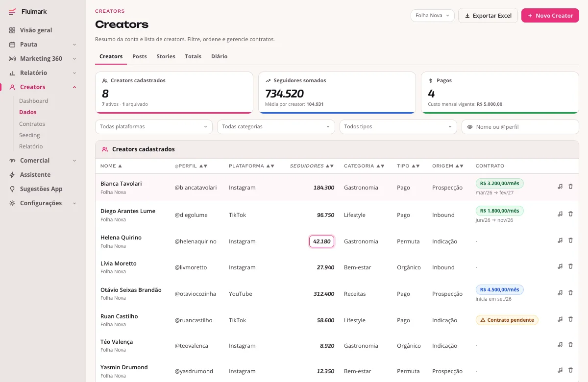Open Dados under Creators
The image size is (588, 382).
[28, 112]
